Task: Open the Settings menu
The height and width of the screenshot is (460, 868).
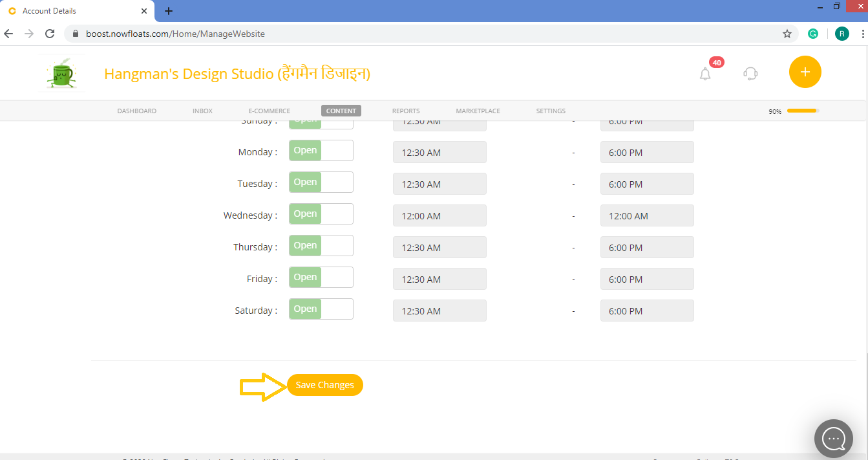Action: tap(551, 111)
